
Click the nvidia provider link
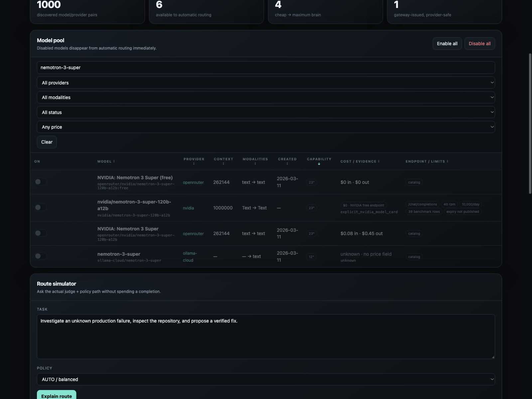coord(188,208)
